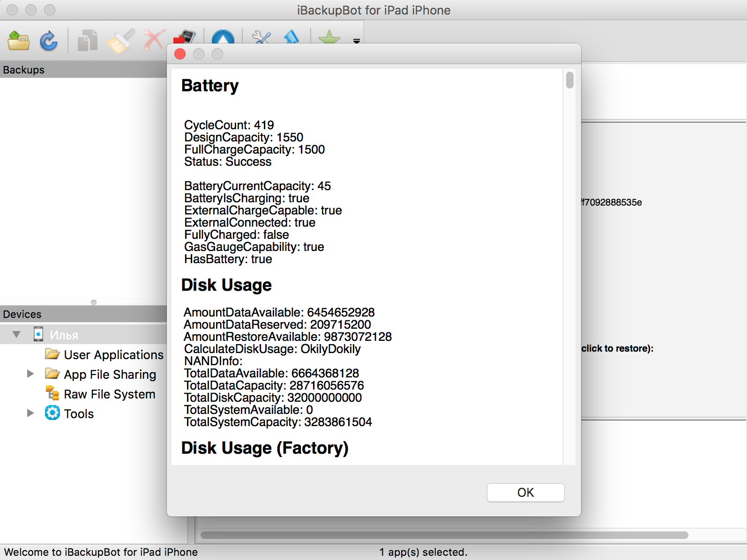Click TotalDiskCapacity: 32000000000 line
Screen dimensions: 747x560
coord(273,398)
